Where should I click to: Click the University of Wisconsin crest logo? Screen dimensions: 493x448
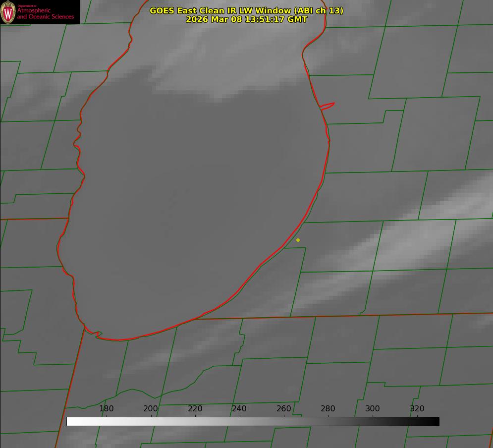coord(8,12)
